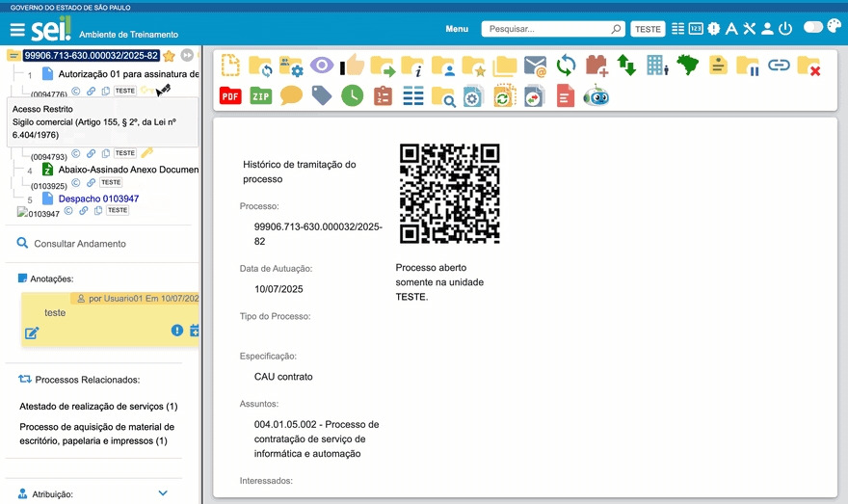848x504 pixels.
Task: Open the Menu in the header
Action: click(x=457, y=29)
